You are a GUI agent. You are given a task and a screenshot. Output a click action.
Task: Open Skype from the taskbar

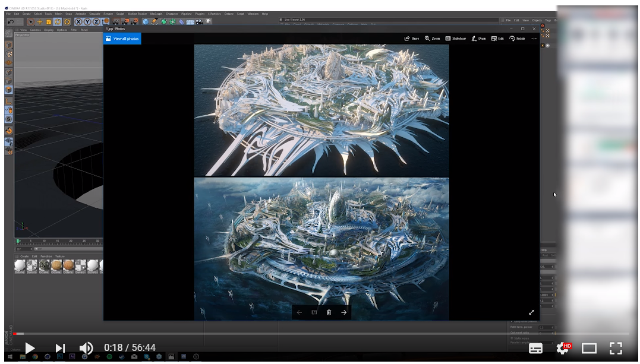(x=147, y=357)
